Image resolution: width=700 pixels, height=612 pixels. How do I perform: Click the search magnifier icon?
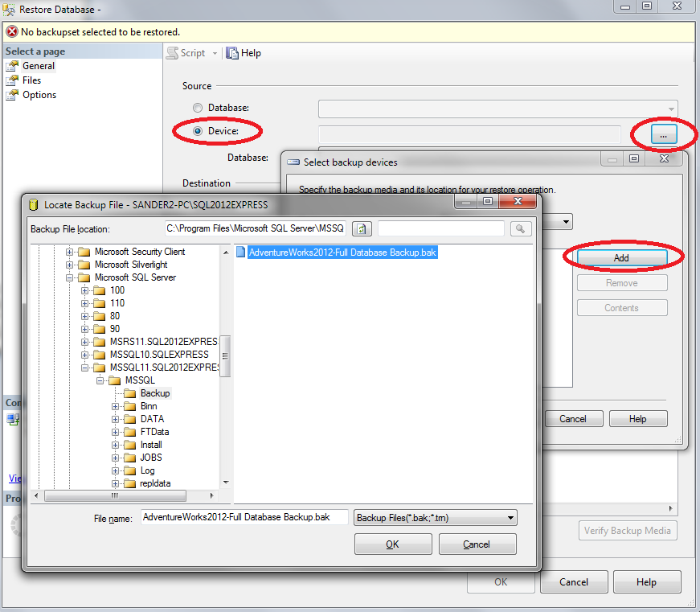(520, 228)
